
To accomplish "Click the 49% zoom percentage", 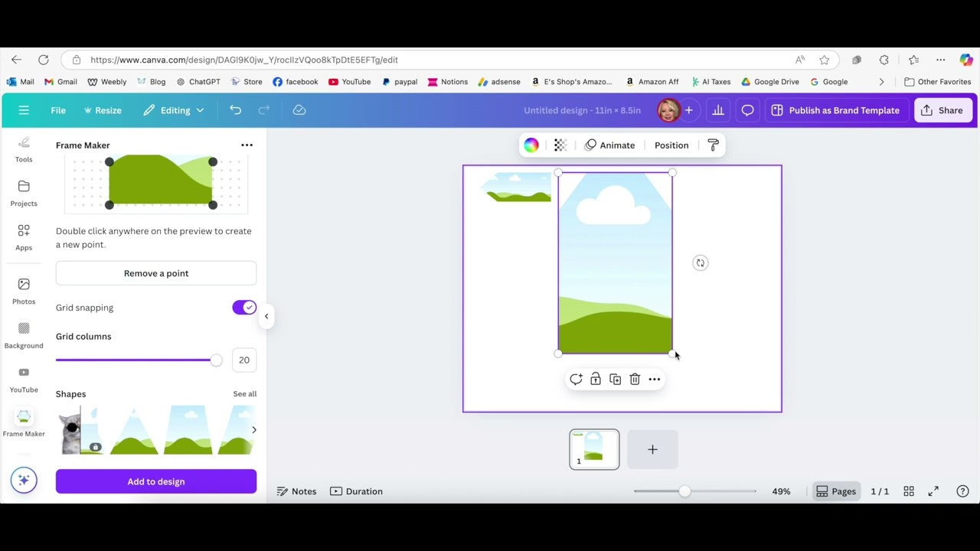I will pos(781,491).
